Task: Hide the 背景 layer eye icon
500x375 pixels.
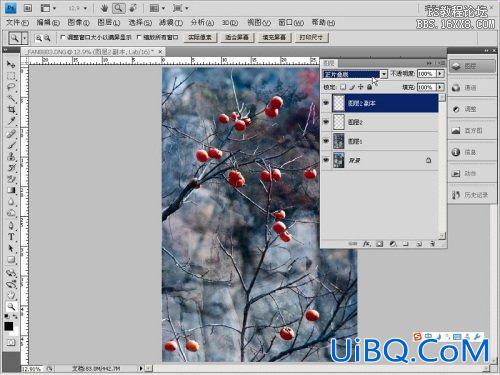Action: point(326,160)
